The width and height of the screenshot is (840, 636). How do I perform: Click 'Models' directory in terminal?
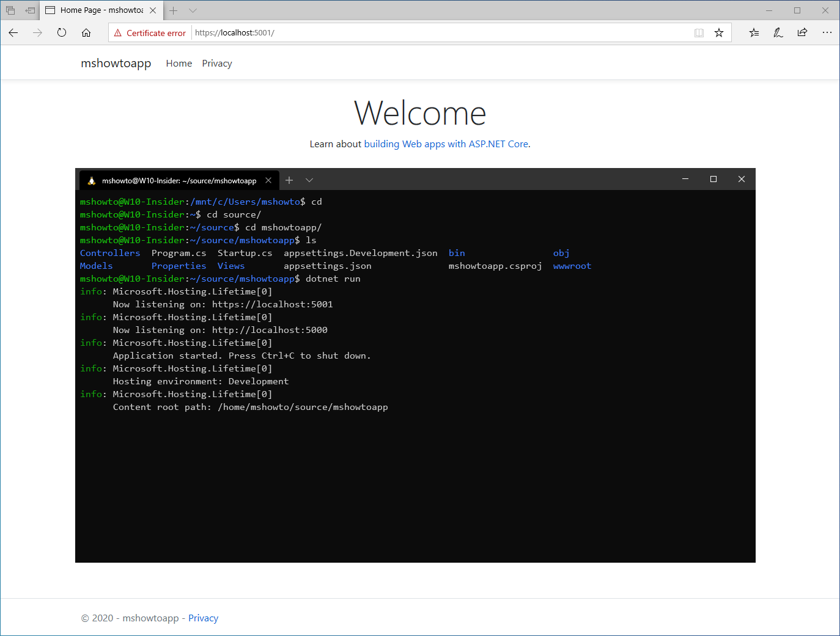97,266
